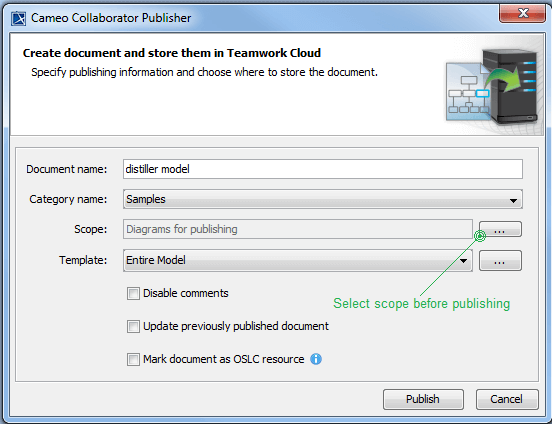The height and width of the screenshot is (424, 552).
Task: Tick Mark document as OSLC resource
Action: tap(133, 360)
